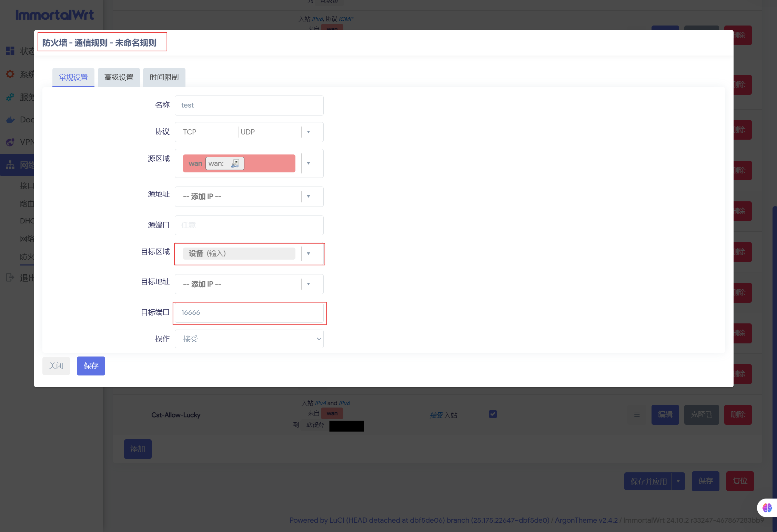Click the services gears icon in sidebar
The height and width of the screenshot is (532, 777).
10,97
